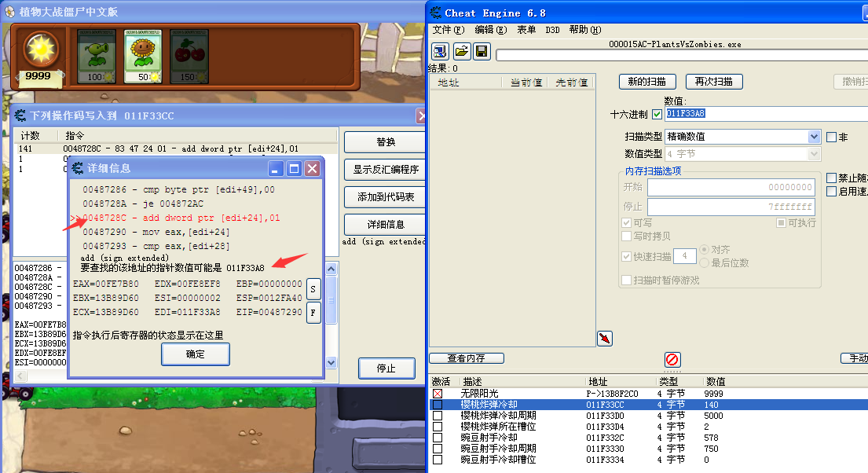Select the 豌豆射手冷却槽位 row

(x=649, y=460)
